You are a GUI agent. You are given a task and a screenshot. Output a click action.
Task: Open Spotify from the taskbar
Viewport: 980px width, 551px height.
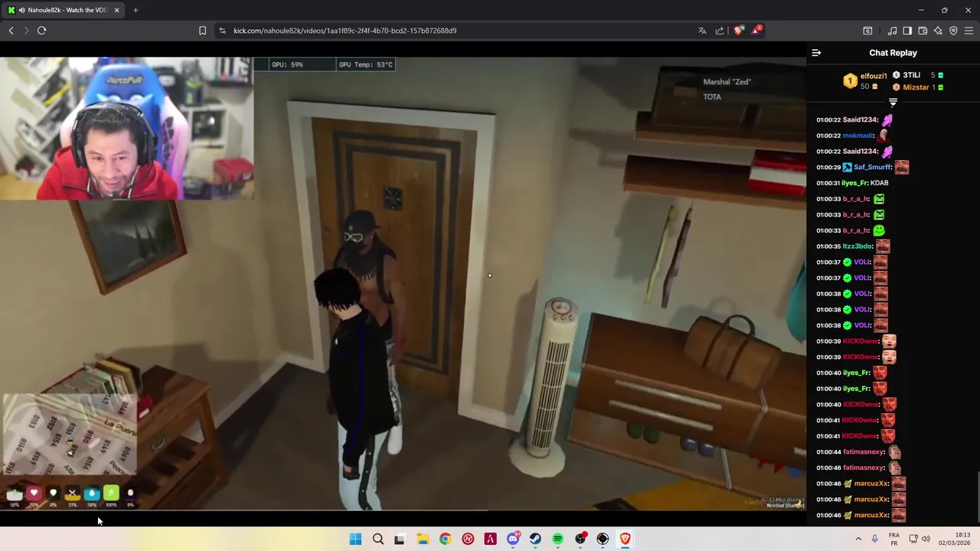click(x=557, y=540)
